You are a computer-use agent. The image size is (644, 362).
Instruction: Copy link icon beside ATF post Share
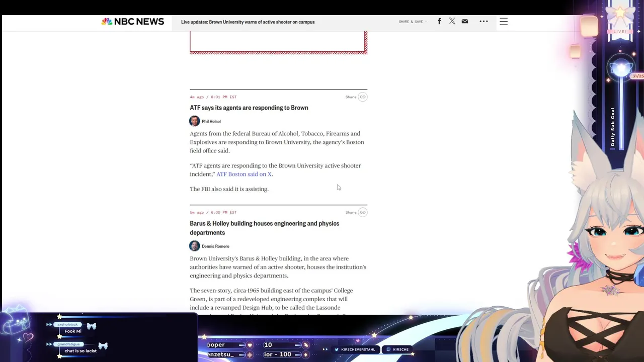tap(363, 97)
